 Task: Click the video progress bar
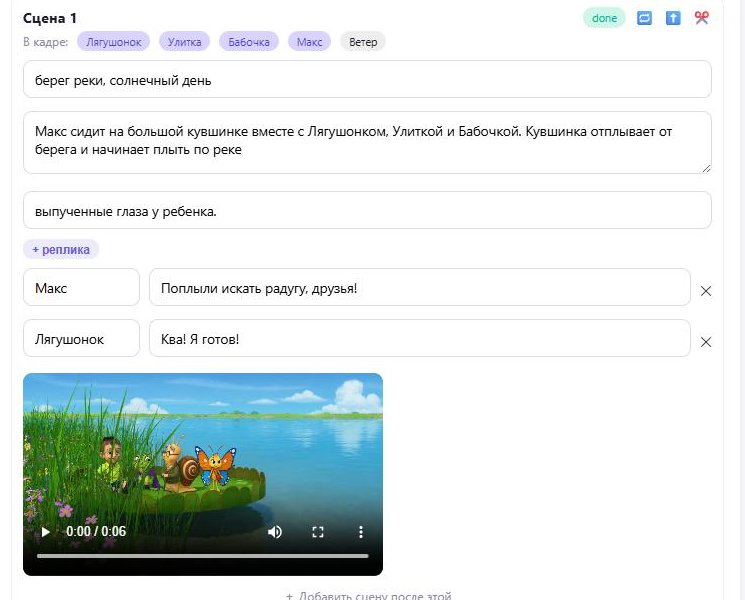(x=202, y=555)
